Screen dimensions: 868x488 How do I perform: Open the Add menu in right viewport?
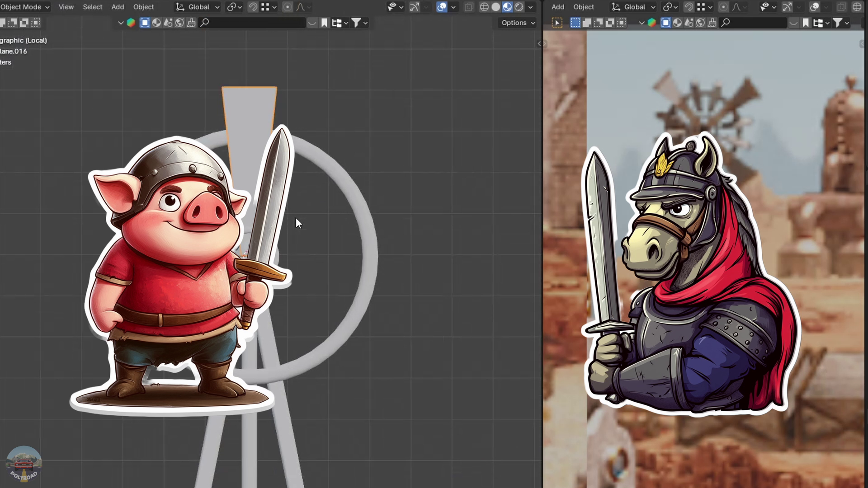pyautogui.click(x=558, y=7)
